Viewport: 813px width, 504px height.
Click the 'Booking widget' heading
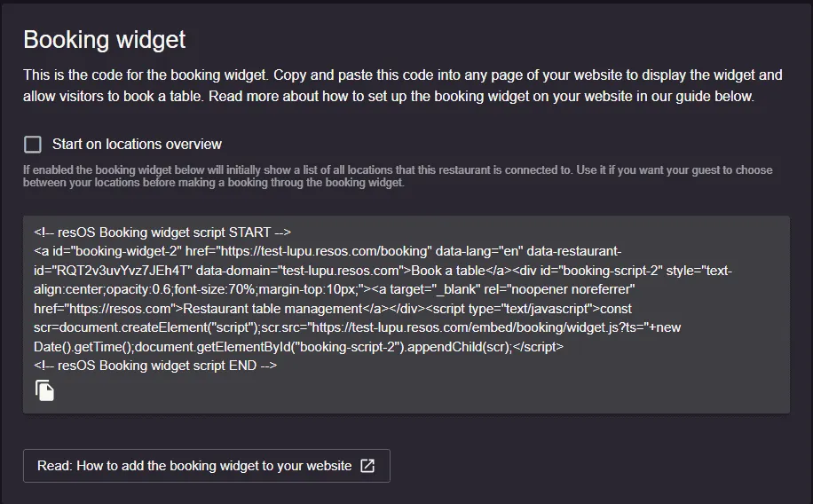104,40
